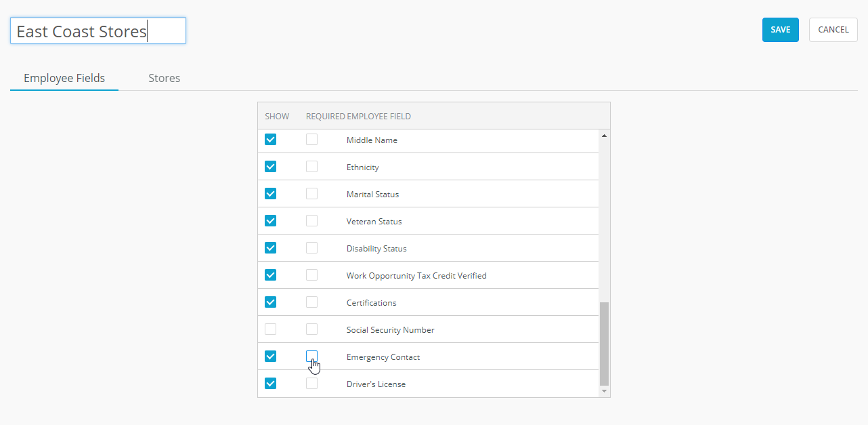Make Veteran Status required
The height and width of the screenshot is (425, 868).
tap(311, 221)
